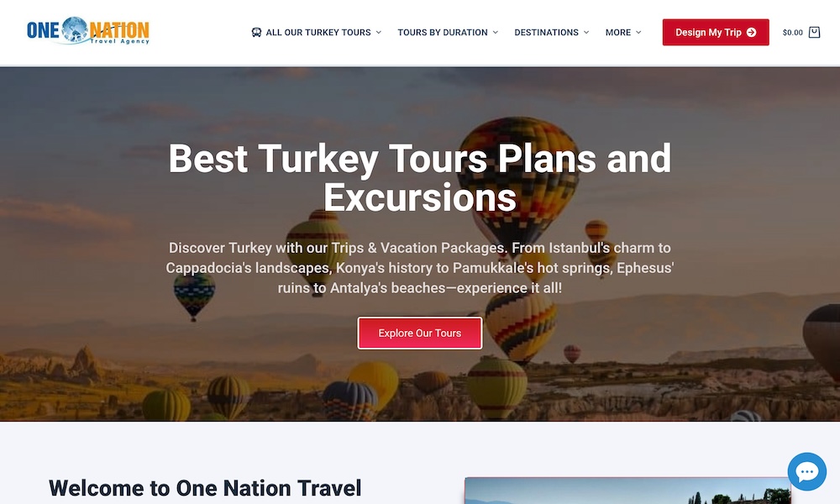
Task: Open the All Our Turkey Tours menu
Action: pos(318,32)
